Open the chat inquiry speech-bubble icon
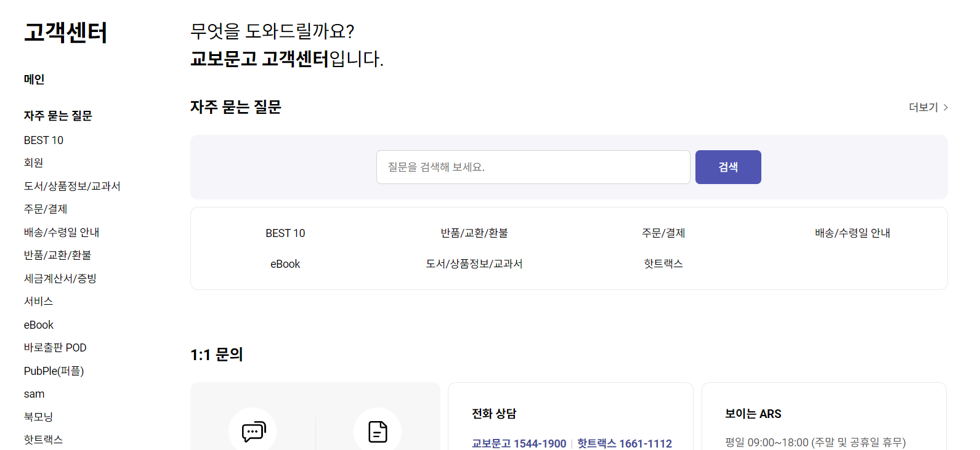 click(x=253, y=431)
